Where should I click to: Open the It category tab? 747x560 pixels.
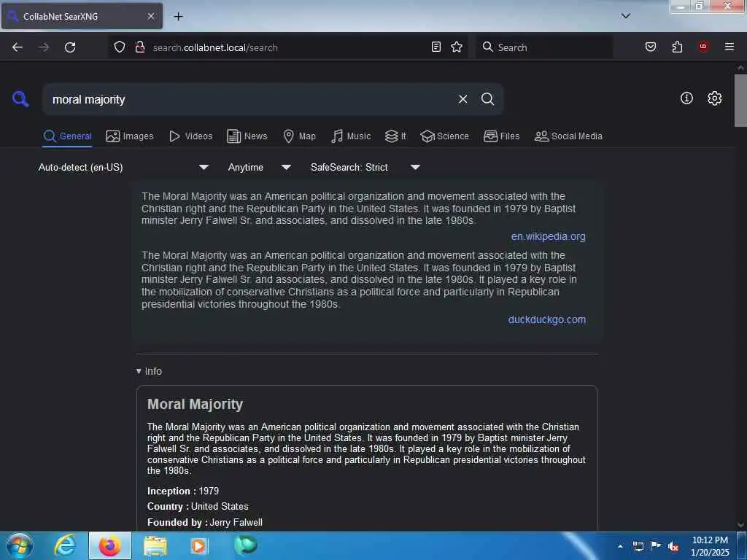(395, 136)
